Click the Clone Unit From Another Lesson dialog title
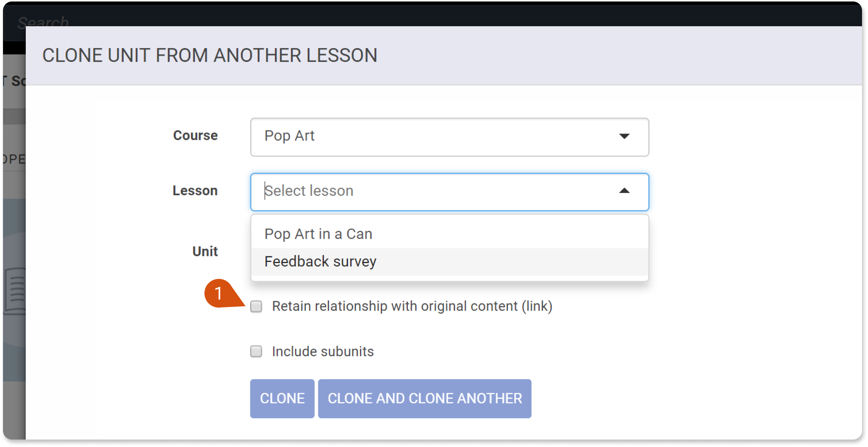This screenshot has width=868, height=447. 210,55
